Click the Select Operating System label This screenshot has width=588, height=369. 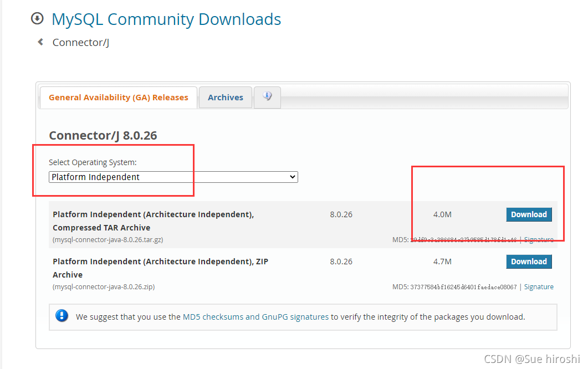click(x=93, y=162)
